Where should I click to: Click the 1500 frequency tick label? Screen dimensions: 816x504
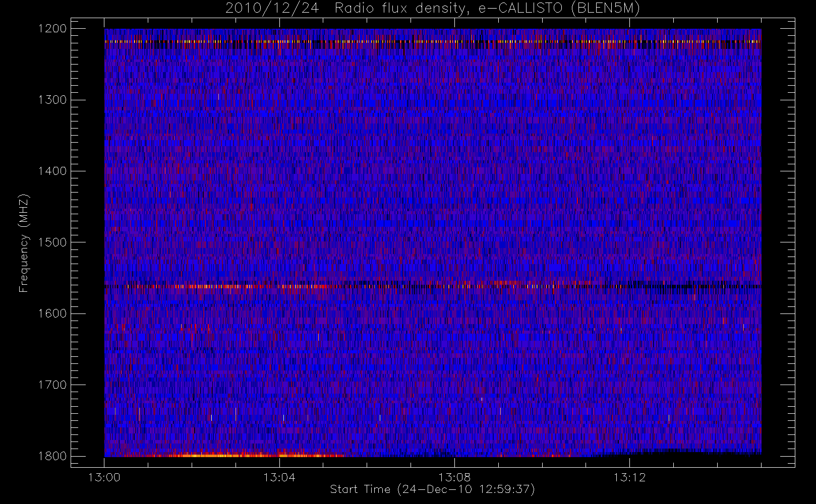52,242
